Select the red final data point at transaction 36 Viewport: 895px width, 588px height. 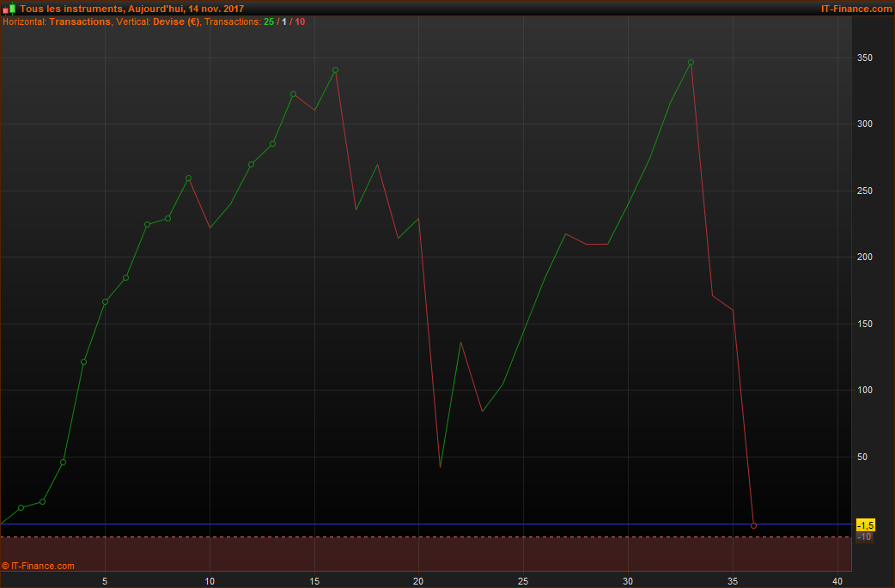pos(753,526)
